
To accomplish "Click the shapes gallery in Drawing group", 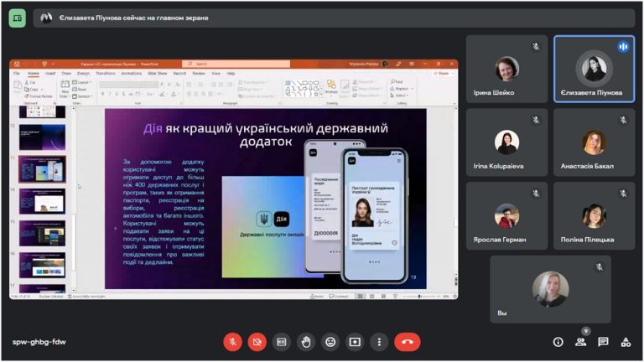I will pyautogui.click(x=302, y=88).
